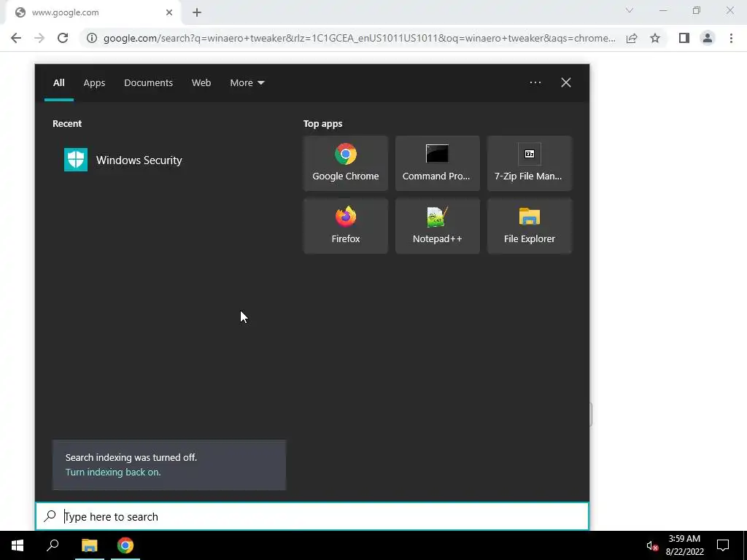Select the Documents search tab

point(148,83)
